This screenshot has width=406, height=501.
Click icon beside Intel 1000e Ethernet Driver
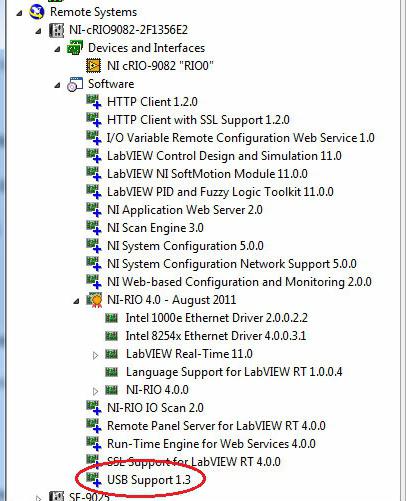(111, 318)
